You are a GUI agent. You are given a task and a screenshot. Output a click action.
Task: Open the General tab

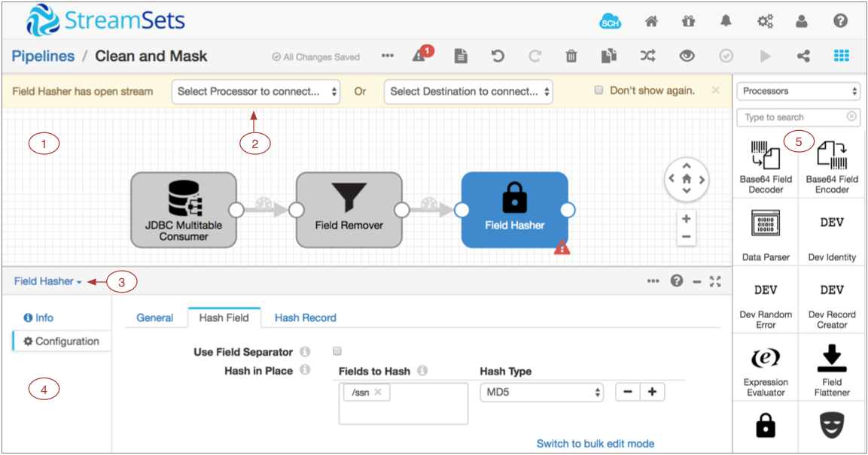pyautogui.click(x=154, y=317)
